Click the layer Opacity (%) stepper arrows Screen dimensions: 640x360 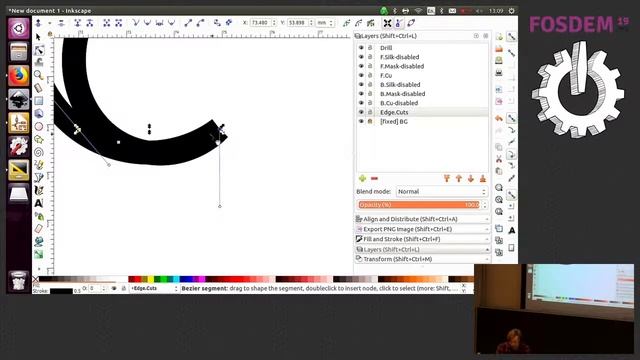[485, 204]
